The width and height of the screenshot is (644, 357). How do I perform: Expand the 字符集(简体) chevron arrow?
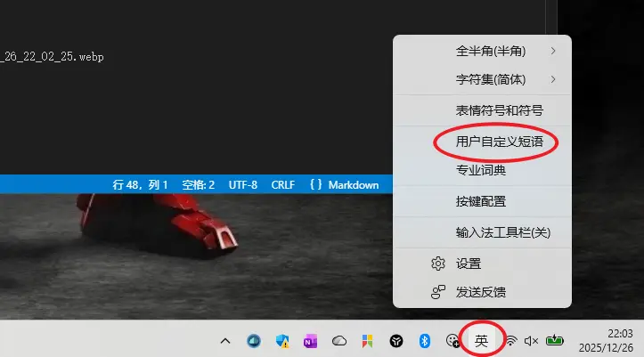tap(553, 79)
